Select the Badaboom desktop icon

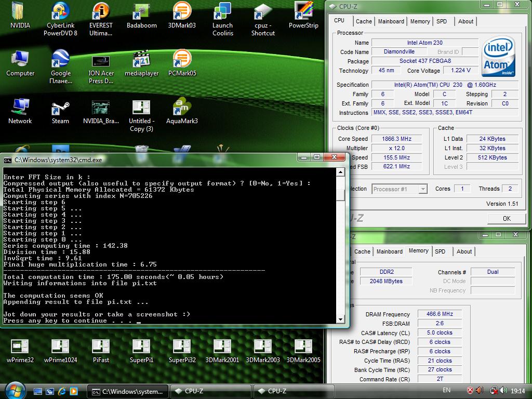pos(141,16)
